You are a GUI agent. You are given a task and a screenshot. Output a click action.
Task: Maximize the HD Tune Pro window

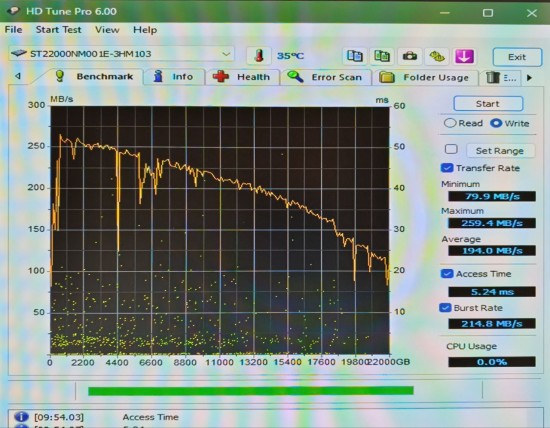[x=488, y=13]
